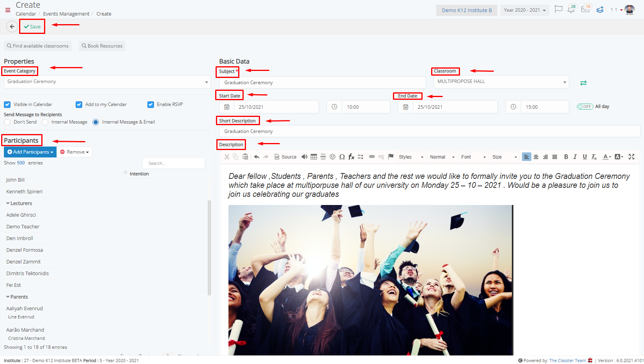644x364 pixels.
Task: Open the hamburger main menu
Action: (8, 10)
